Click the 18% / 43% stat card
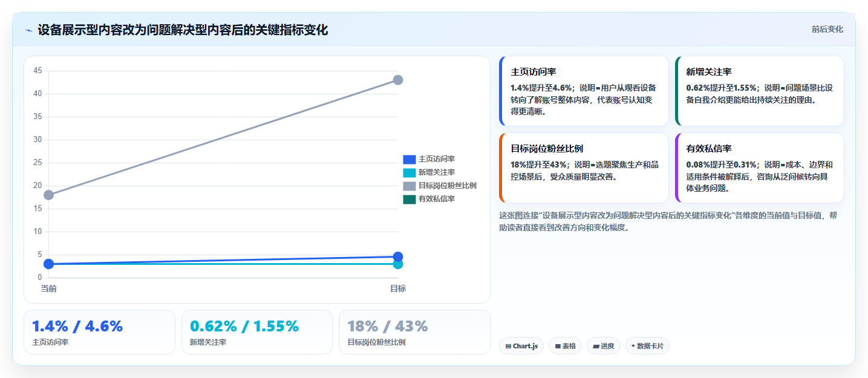The width and height of the screenshot is (868, 378). point(414,332)
